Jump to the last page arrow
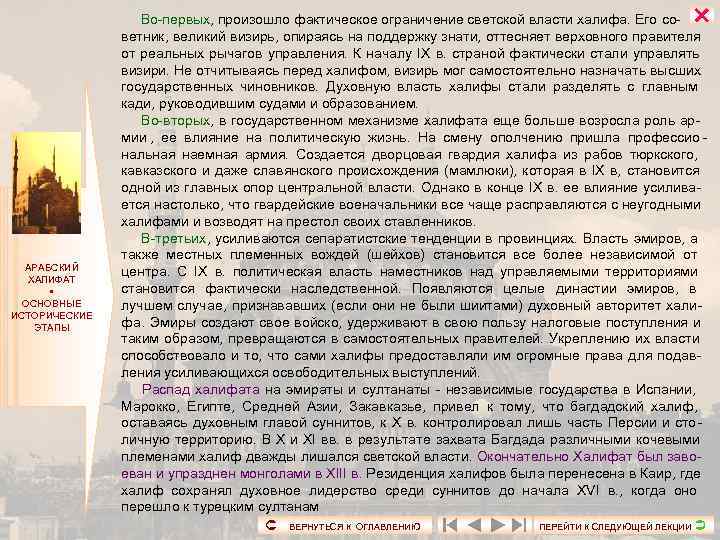Screen dimensions: 720x540 tap(519, 525)
